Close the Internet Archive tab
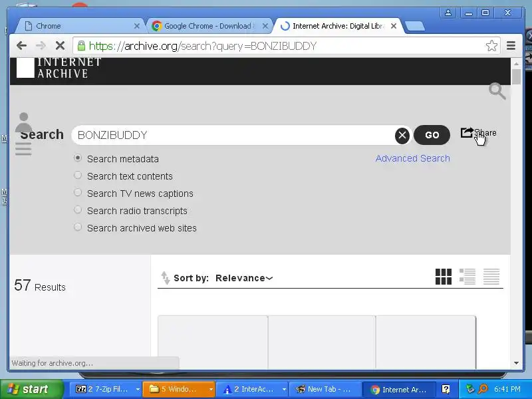Image resolution: width=532 pixels, height=399 pixels. coord(394,26)
